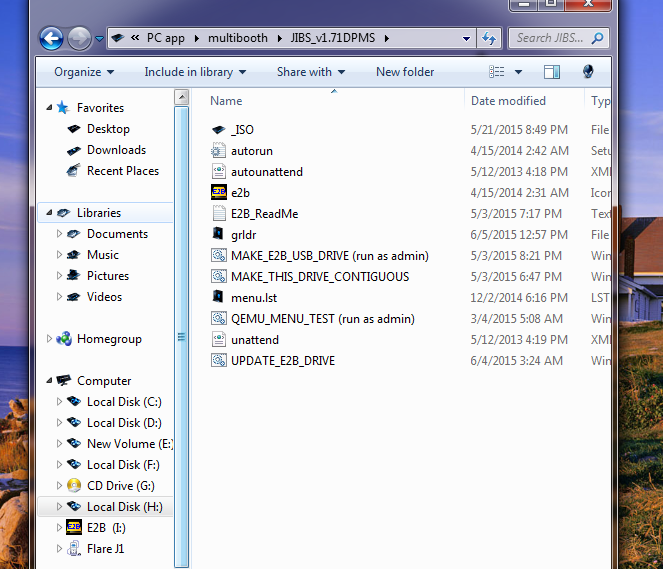Collapse the Libraries section
Viewport: 663px width, 569px height.
click(x=49, y=213)
